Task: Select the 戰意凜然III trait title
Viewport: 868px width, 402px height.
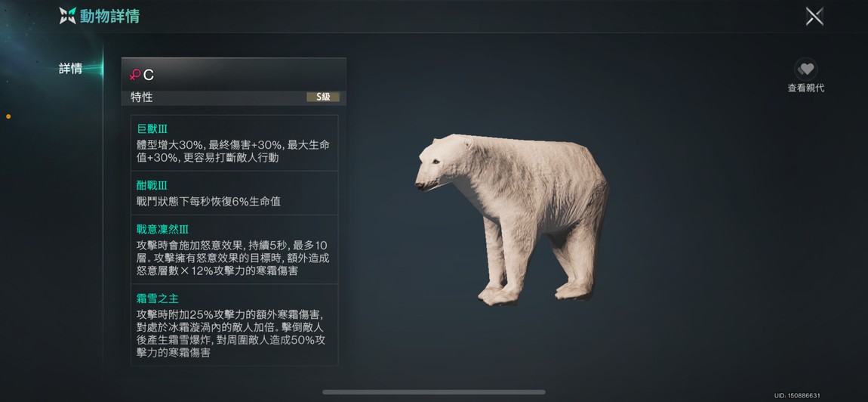Action: [163, 229]
